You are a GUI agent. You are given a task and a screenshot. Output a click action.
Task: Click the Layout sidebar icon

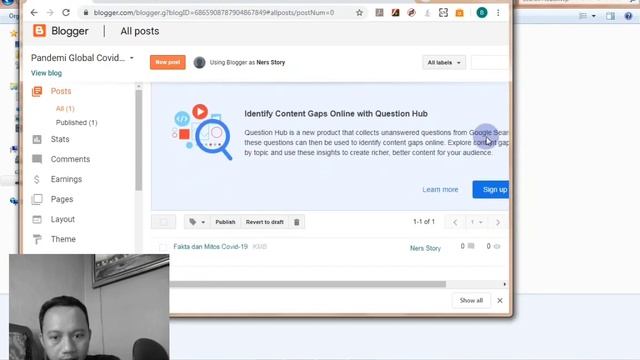pos(37,219)
